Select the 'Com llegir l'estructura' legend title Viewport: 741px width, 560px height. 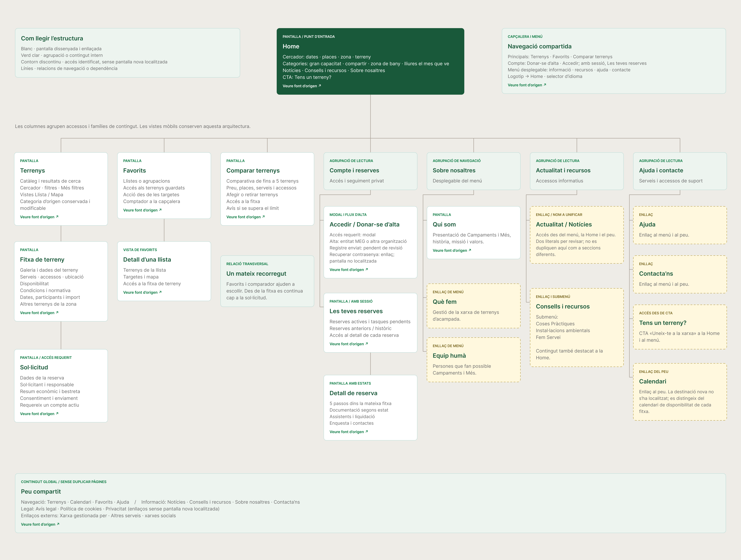(52, 39)
